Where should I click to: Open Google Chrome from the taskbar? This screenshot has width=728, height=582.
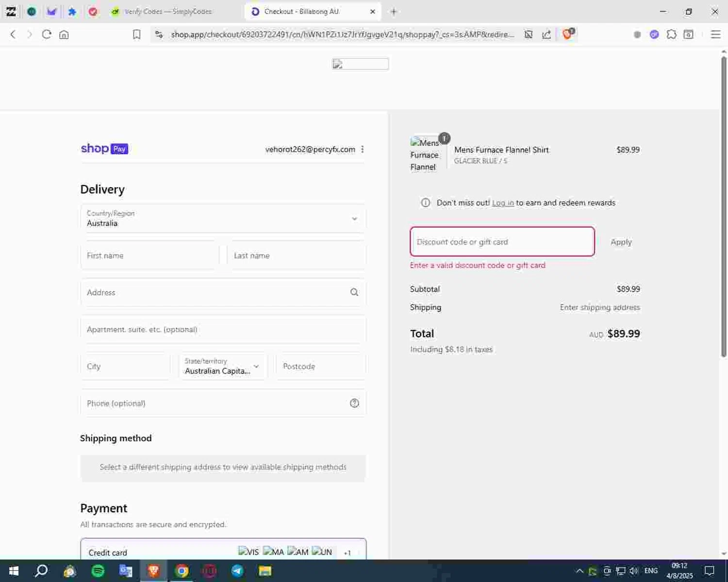(x=182, y=571)
